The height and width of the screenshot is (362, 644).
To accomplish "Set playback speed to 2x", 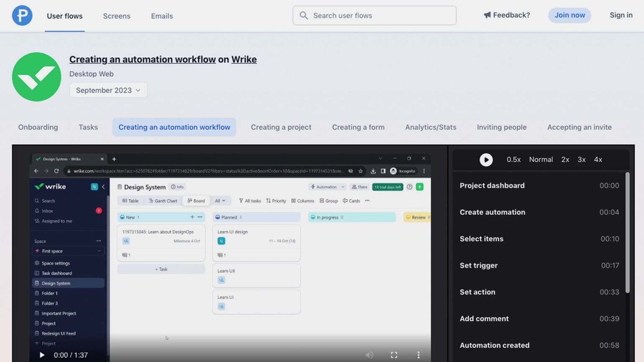I will coord(565,160).
